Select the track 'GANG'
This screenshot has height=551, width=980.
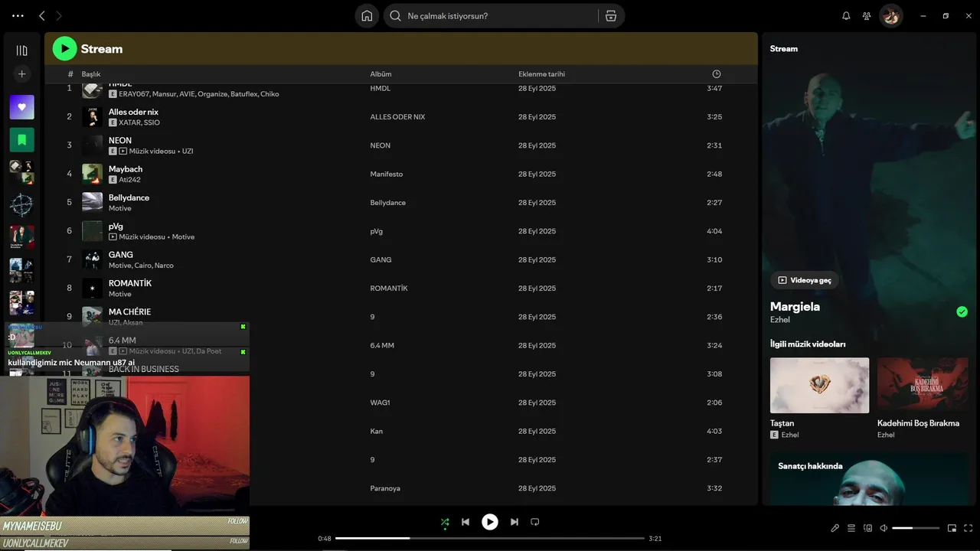(x=121, y=255)
